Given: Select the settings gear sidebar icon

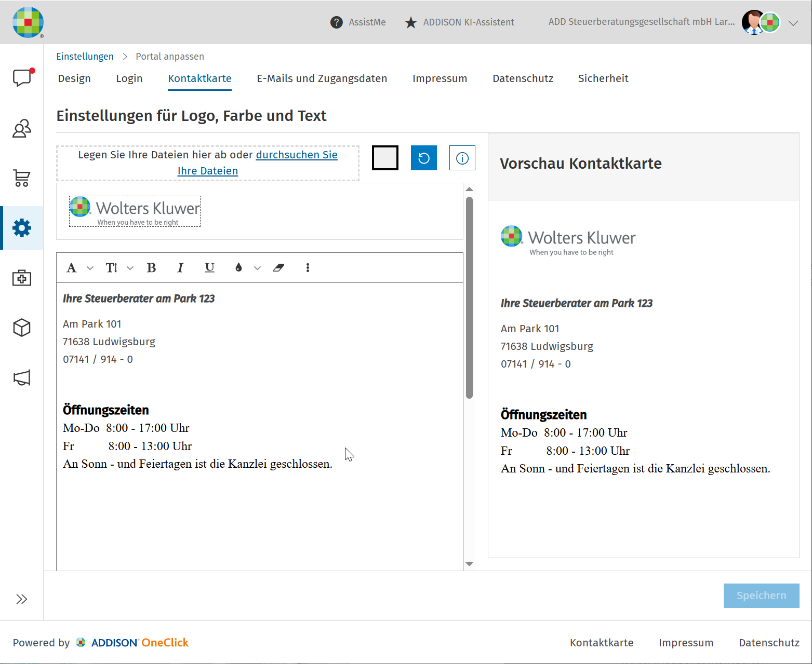Looking at the screenshot, I should [x=22, y=228].
